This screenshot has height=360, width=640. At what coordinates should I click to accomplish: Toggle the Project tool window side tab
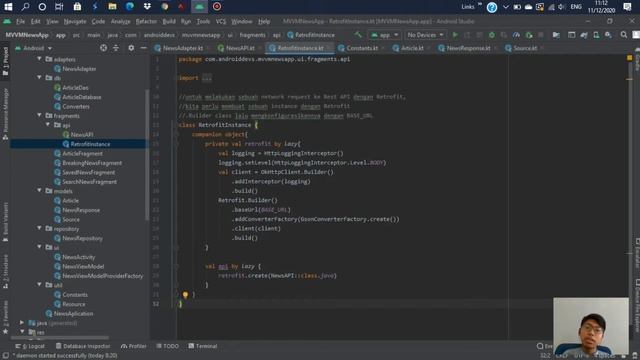click(x=5, y=60)
